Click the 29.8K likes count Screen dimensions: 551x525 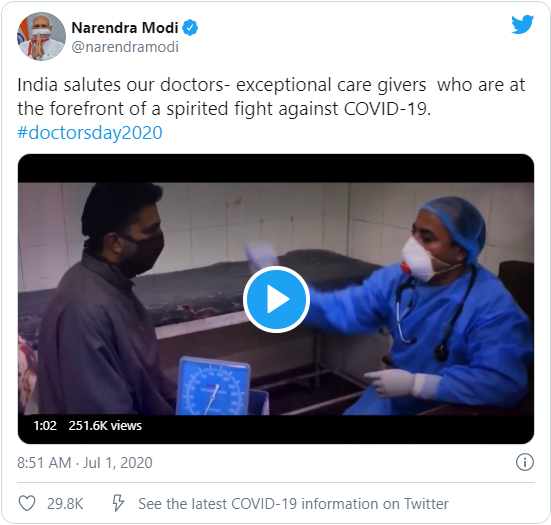(x=65, y=504)
